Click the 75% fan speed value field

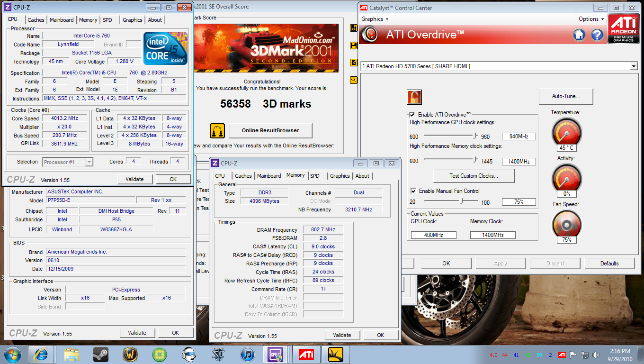pos(519,202)
